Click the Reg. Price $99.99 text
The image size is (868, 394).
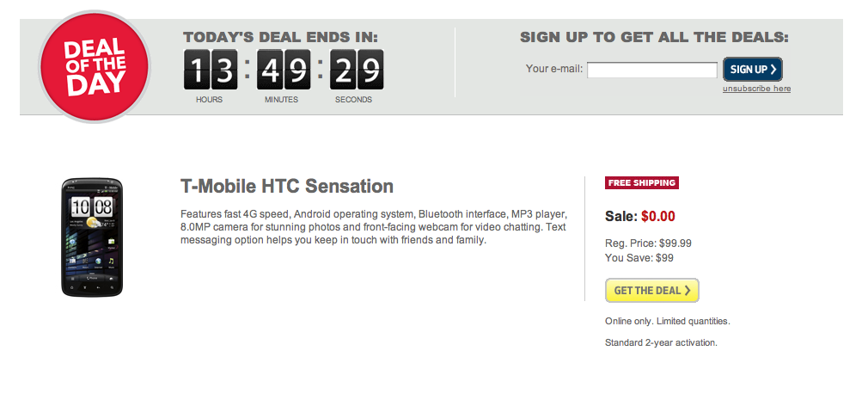tap(648, 243)
